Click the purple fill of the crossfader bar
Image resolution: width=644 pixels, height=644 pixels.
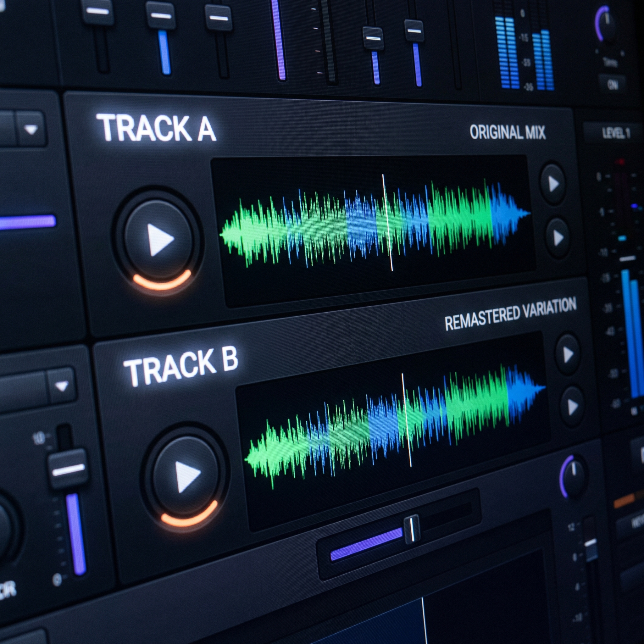[x=366, y=544]
